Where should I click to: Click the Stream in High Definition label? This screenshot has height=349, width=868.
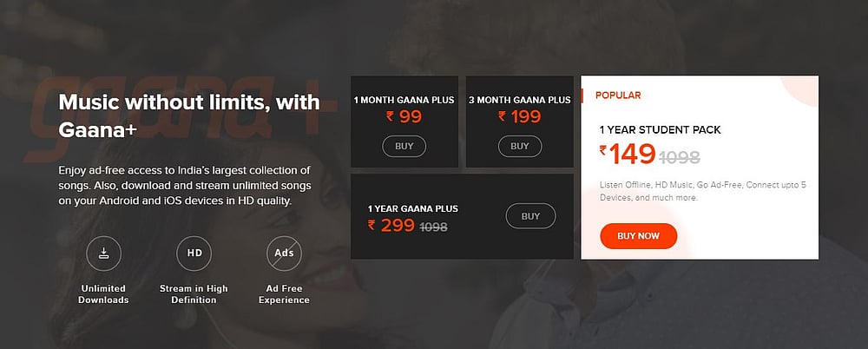pos(194,294)
